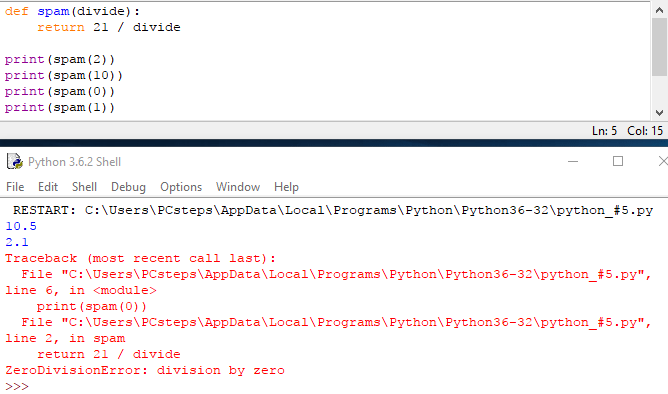Click the return 21 / divide code line
The image size is (668, 394).
tap(109, 27)
